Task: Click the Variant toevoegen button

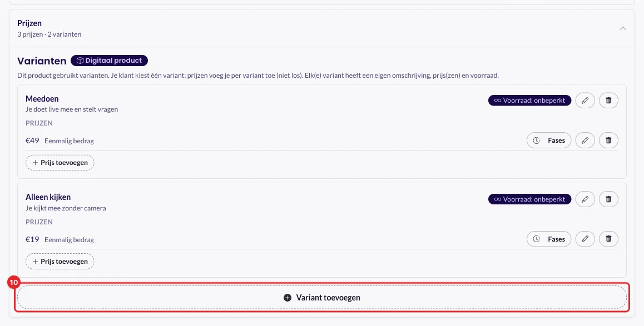Action: [322, 297]
